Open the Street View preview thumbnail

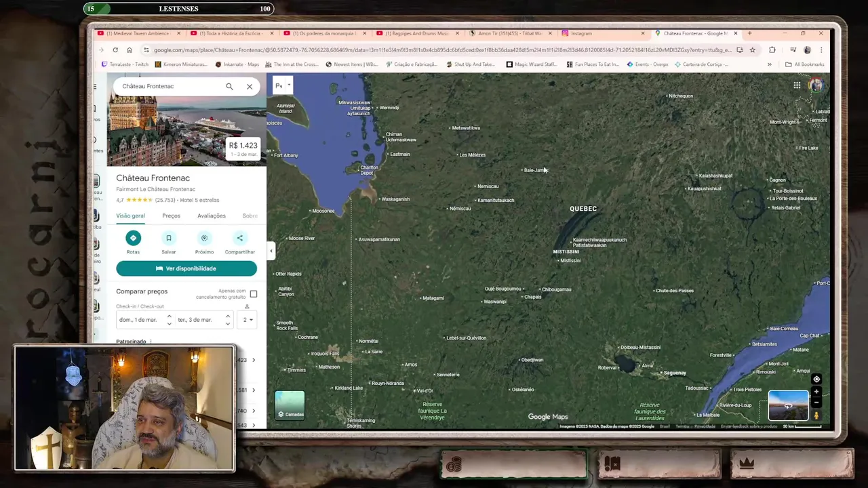click(x=788, y=405)
